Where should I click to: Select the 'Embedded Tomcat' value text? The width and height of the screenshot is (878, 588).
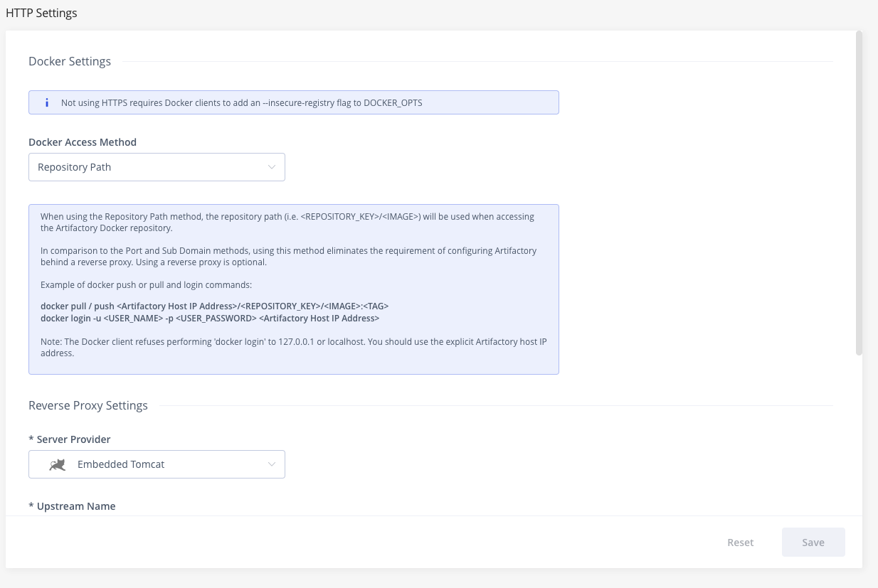pos(120,464)
